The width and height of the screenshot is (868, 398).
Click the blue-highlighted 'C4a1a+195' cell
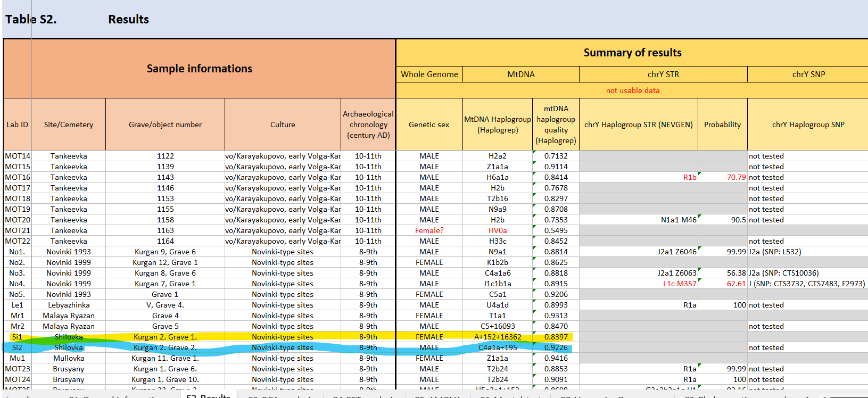(497, 347)
